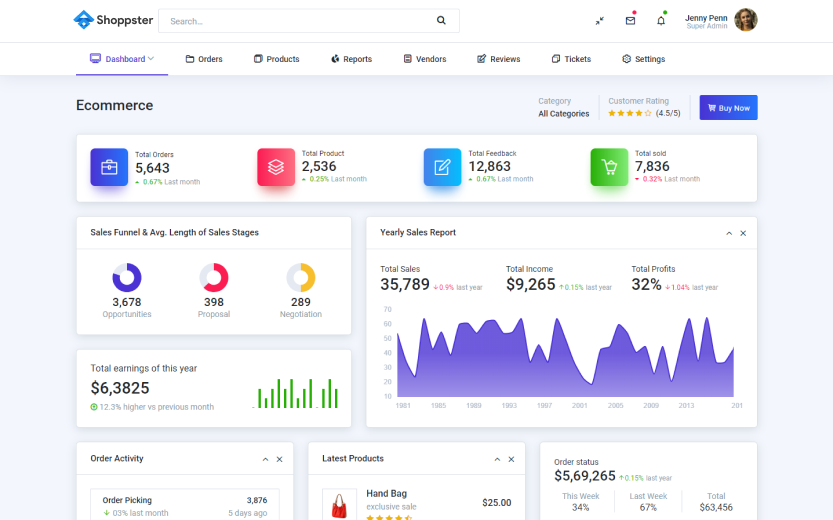Viewport: 833px width, 520px height.
Task: Collapse the Order Activity panel
Action: coord(265,459)
